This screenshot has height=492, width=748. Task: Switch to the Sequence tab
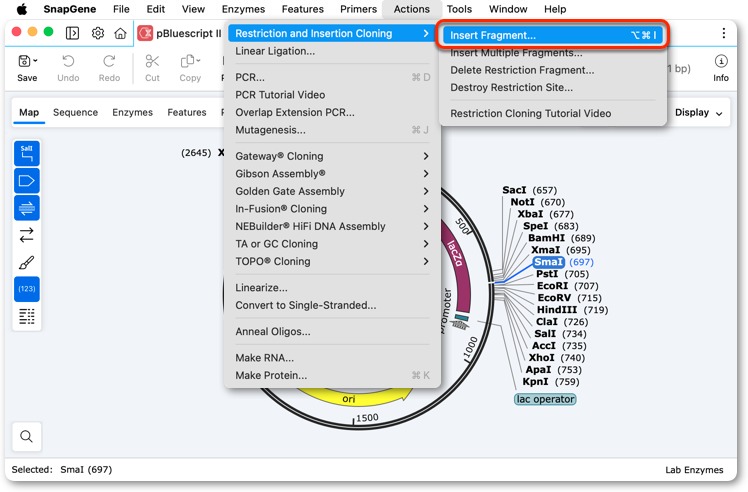click(x=75, y=113)
